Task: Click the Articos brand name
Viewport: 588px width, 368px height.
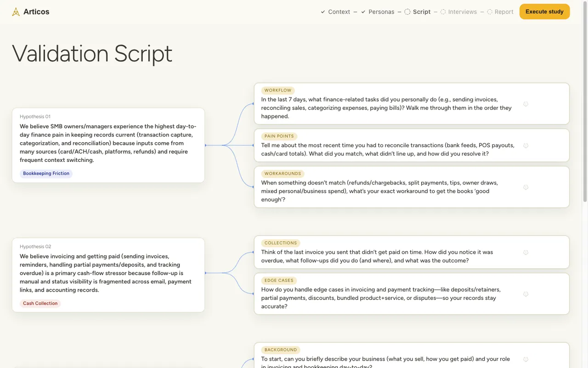Action: pyautogui.click(x=36, y=12)
